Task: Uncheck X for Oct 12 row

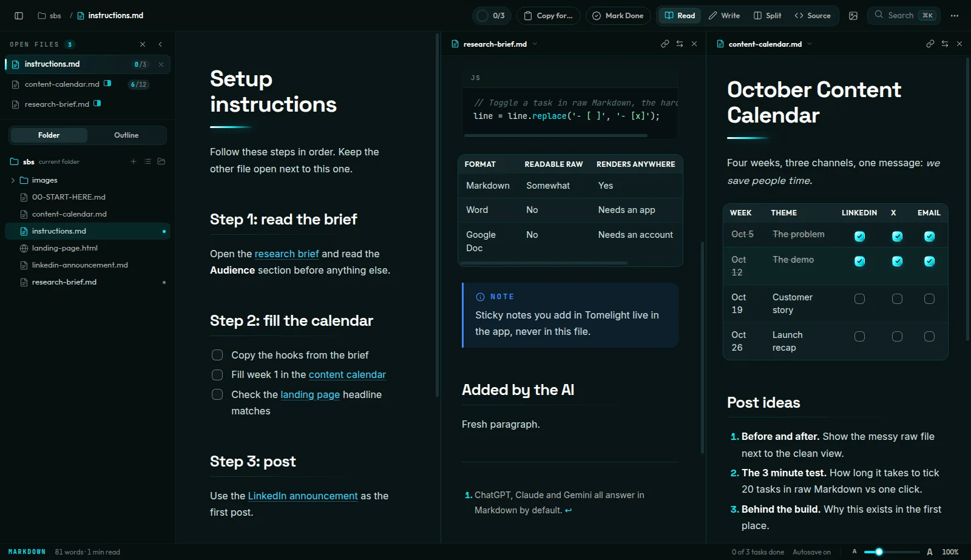Action: [897, 261]
